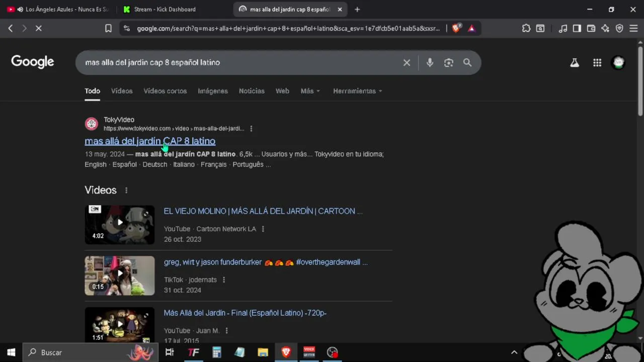Image resolution: width=644 pixels, height=362 pixels.
Task: Expand the Más filters dropdown
Action: pos(310,91)
